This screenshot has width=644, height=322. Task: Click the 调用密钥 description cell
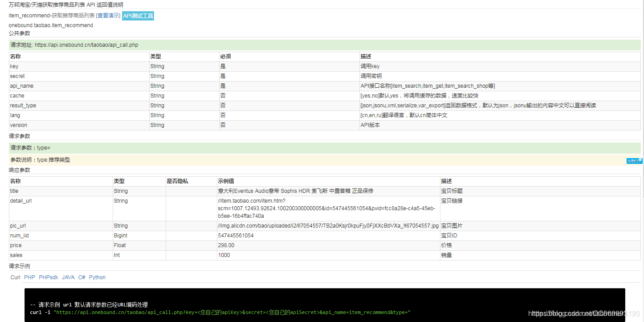[500, 76]
